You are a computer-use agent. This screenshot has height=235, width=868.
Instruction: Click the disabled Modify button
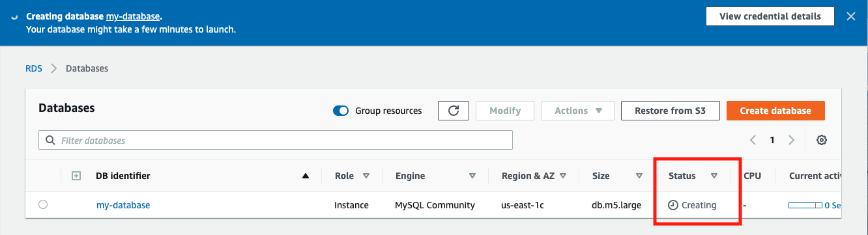pos(505,111)
